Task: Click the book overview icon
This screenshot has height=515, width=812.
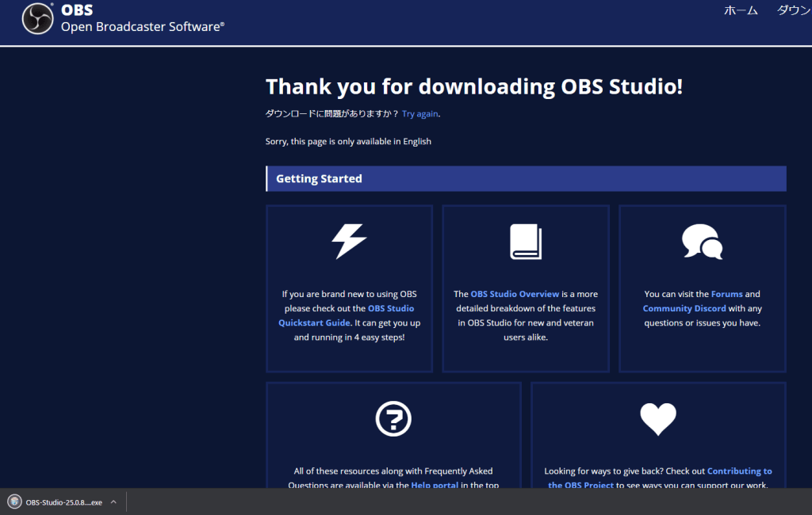Action: pos(525,242)
